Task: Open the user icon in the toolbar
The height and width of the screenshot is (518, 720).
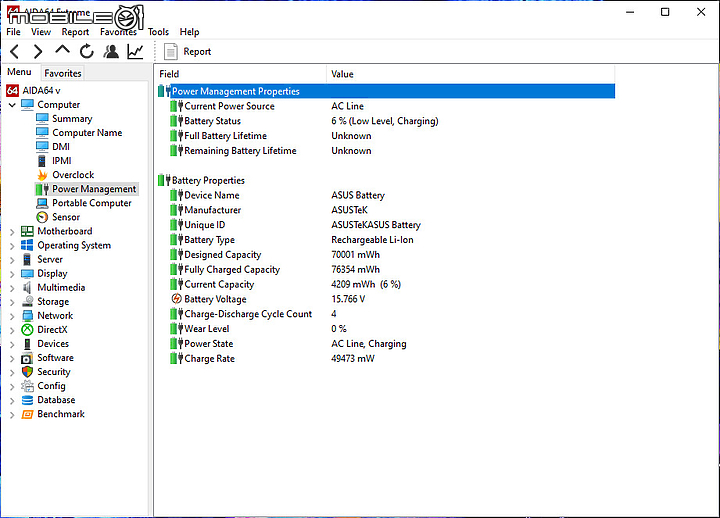Action: point(111,51)
